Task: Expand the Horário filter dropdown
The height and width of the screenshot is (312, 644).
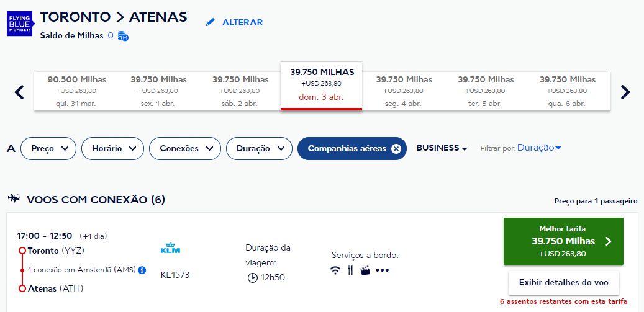Action: [112, 148]
